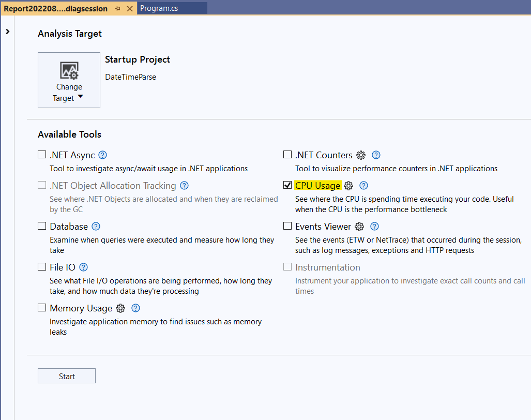Open Events Viewer settings gear
This screenshot has width=531, height=420.
coord(359,227)
